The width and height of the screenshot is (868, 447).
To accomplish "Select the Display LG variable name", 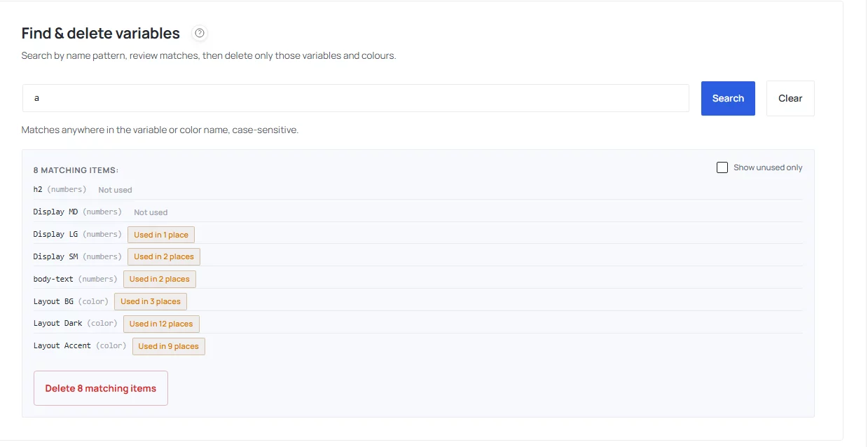I will [55, 234].
